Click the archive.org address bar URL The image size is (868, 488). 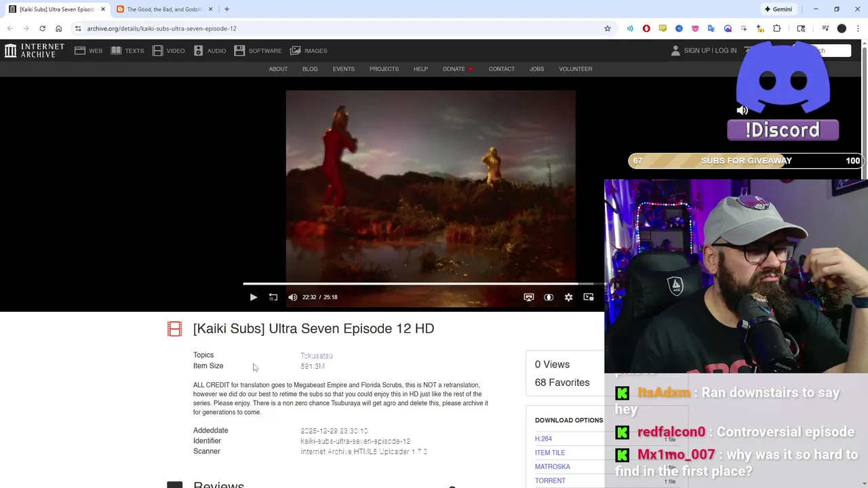[x=161, y=28]
